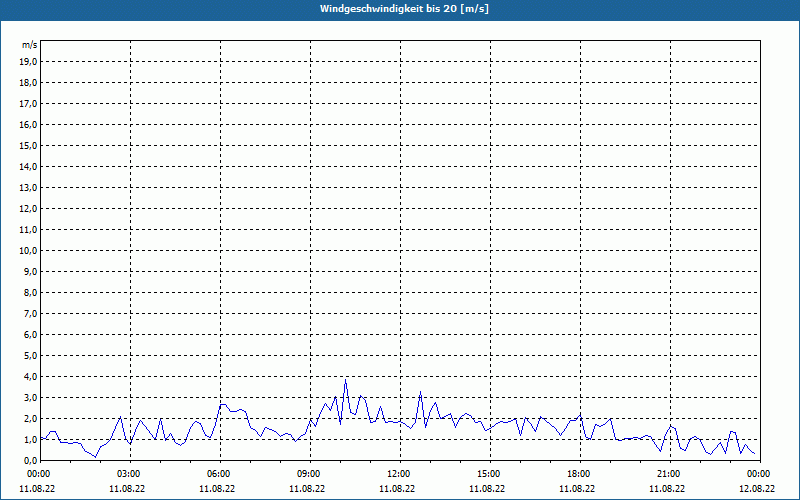Screen dimensions: 800x500
Task: Select the "m/s" unit label on y-axis
Action: point(30,45)
